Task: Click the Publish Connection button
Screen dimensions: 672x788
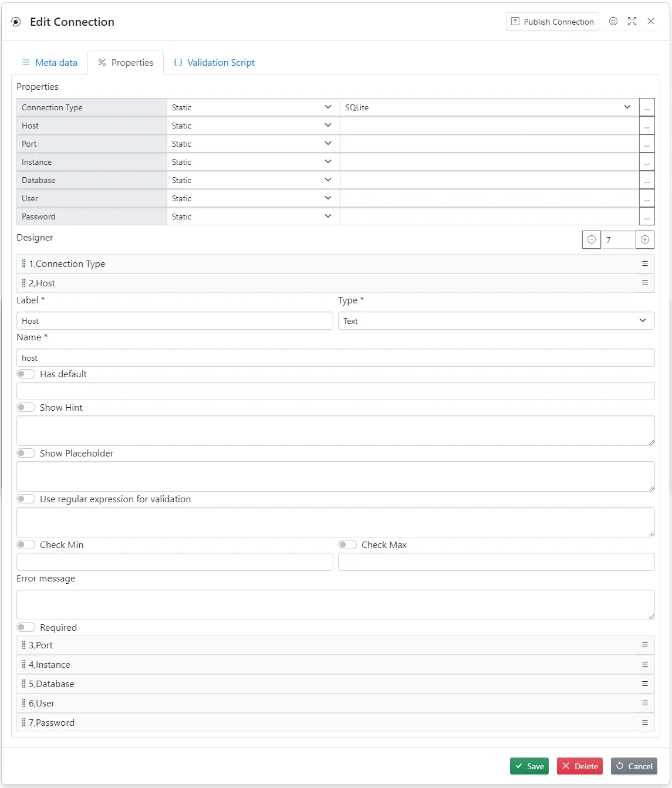Action: (552, 21)
